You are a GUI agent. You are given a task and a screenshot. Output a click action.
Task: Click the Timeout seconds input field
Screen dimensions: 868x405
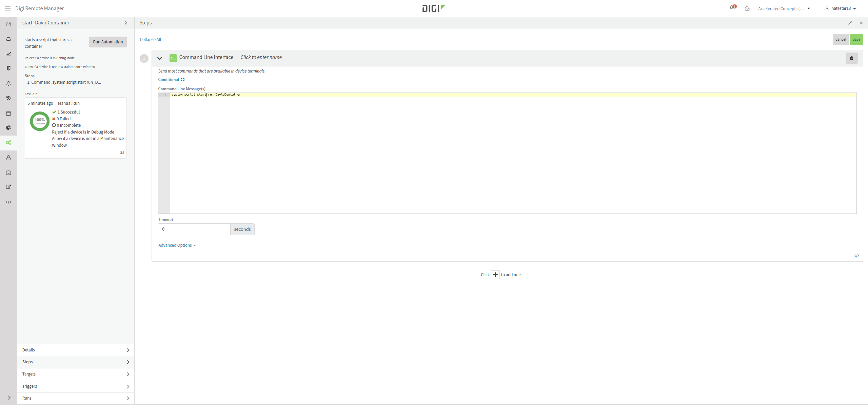click(x=194, y=229)
